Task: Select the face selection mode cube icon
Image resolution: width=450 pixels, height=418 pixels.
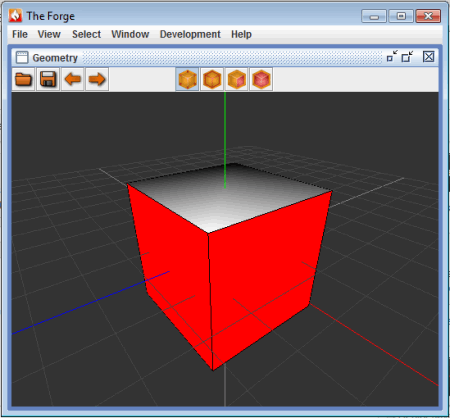Action: tap(237, 79)
